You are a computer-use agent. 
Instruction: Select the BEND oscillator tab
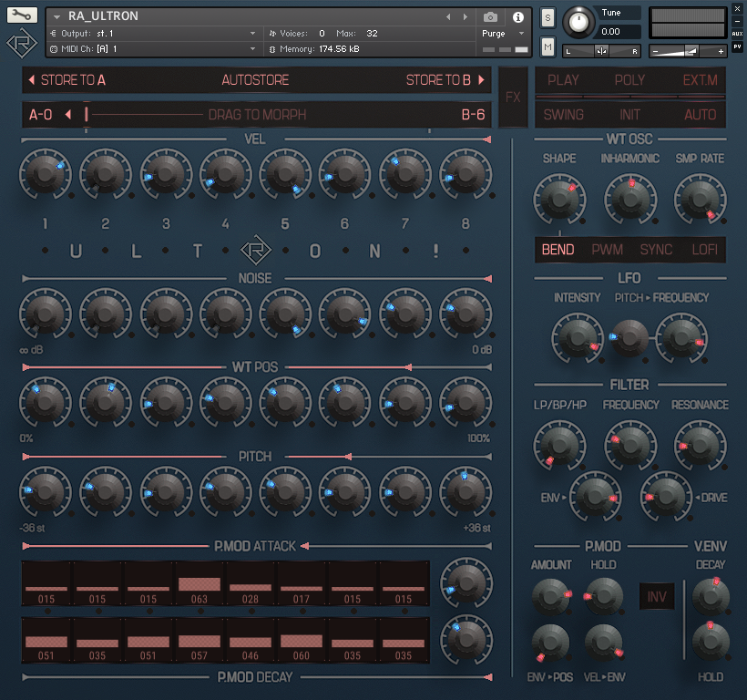pos(558,250)
